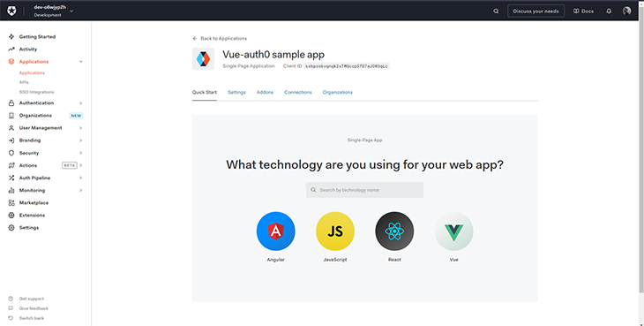Click Switch back link
The width and height of the screenshot is (644, 326).
(26, 318)
